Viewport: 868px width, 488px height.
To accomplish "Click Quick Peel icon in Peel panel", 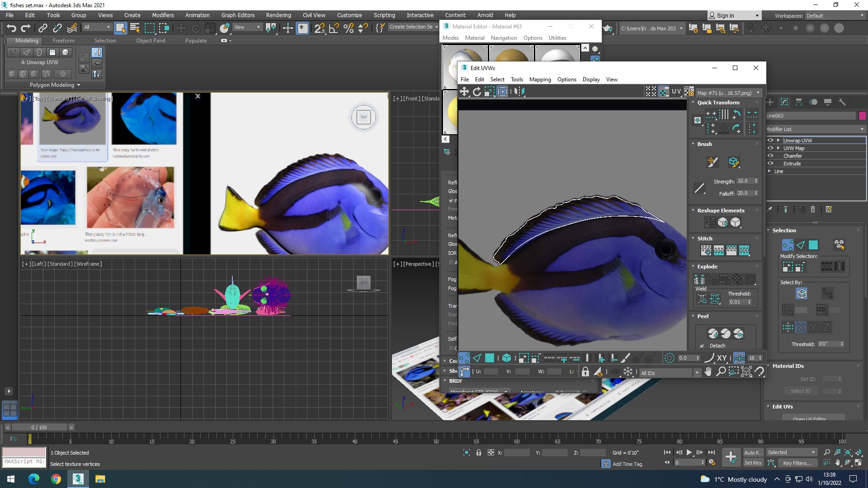I will (713, 333).
